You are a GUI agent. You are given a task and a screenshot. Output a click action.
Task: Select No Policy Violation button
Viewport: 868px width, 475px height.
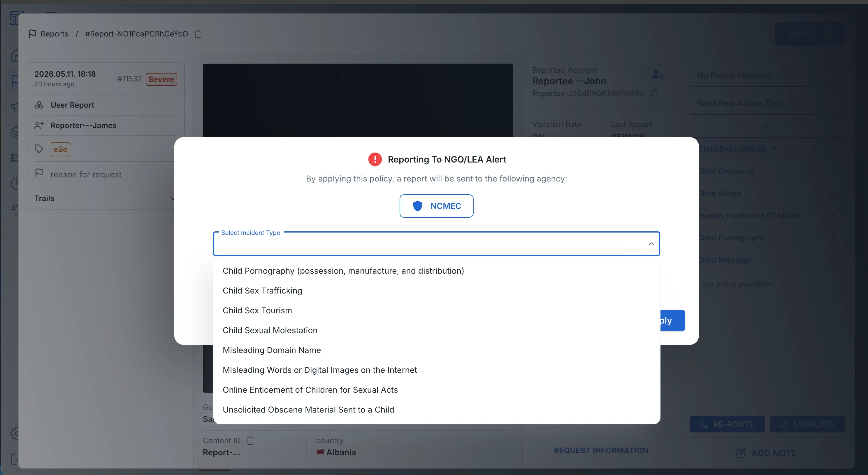click(x=767, y=75)
